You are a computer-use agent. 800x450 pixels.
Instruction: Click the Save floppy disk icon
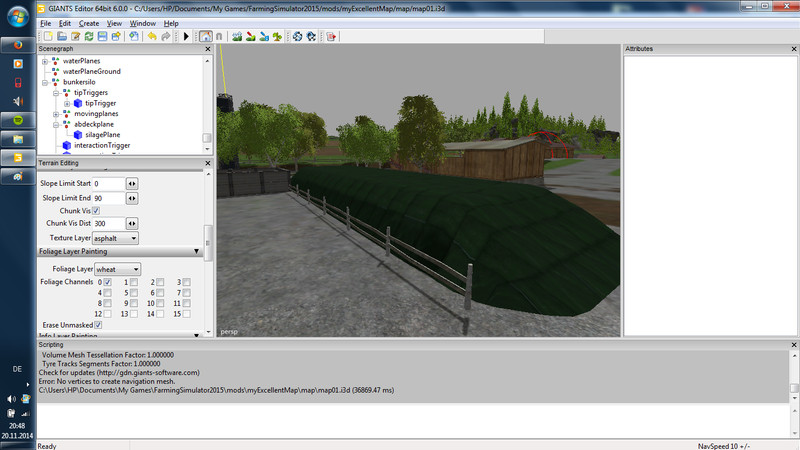(102, 36)
